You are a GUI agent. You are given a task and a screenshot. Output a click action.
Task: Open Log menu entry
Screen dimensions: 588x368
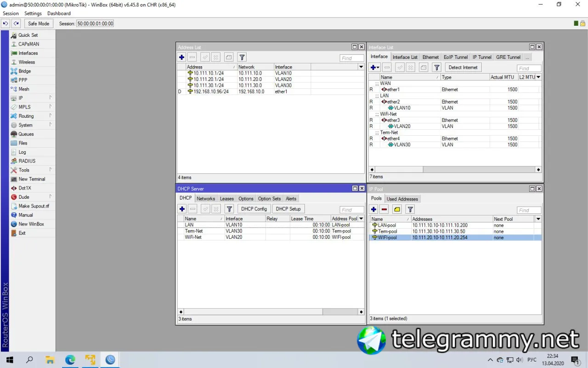pyautogui.click(x=22, y=152)
